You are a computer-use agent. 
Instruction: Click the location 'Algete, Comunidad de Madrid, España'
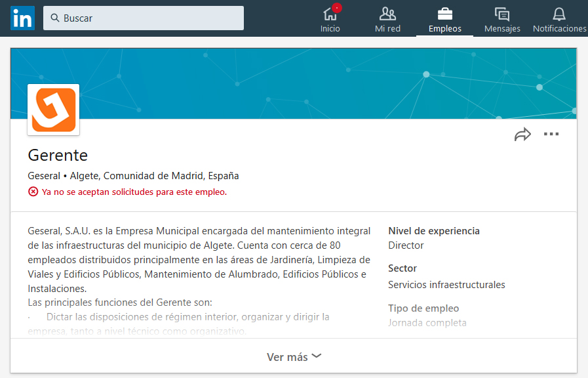tap(154, 176)
